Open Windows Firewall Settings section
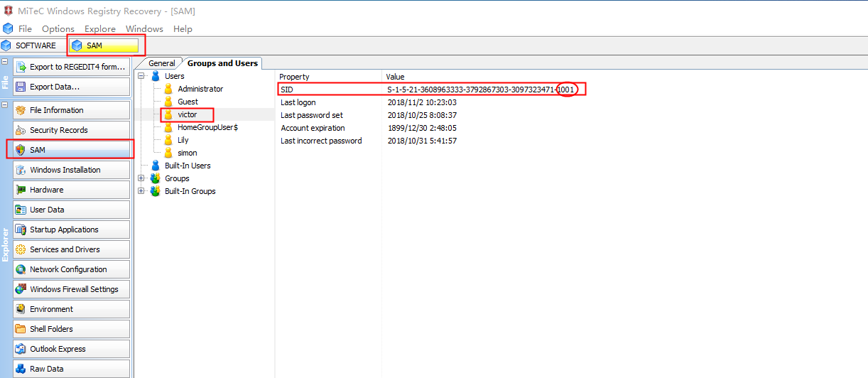868x378 pixels. tap(71, 289)
